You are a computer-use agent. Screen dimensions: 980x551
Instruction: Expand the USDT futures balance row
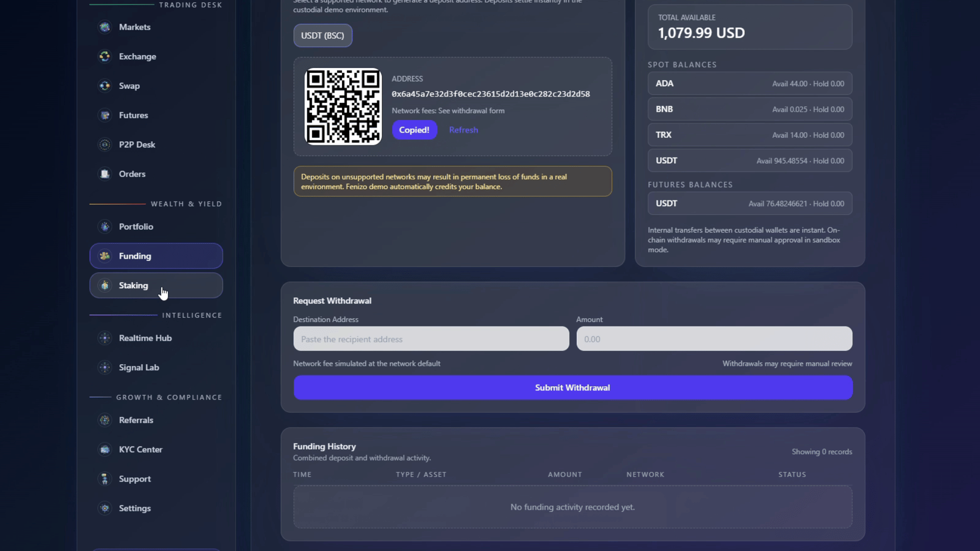tap(749, 203)
